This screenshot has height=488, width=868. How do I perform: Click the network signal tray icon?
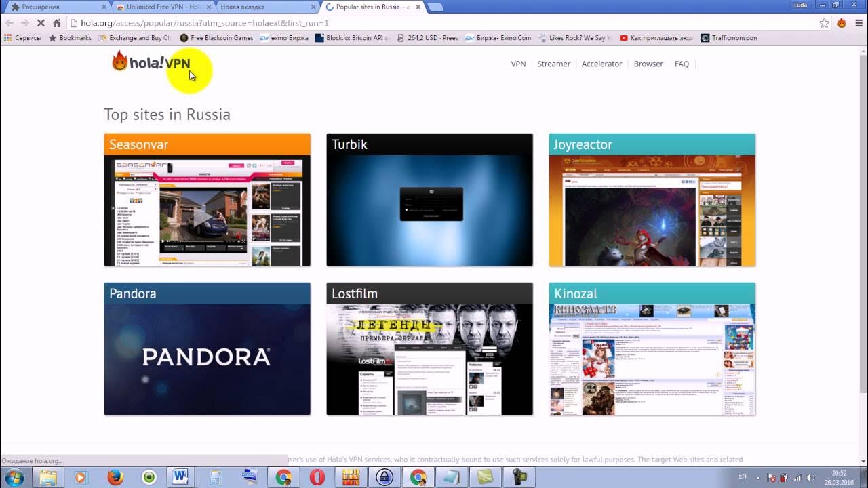click(x=797, y=477)
